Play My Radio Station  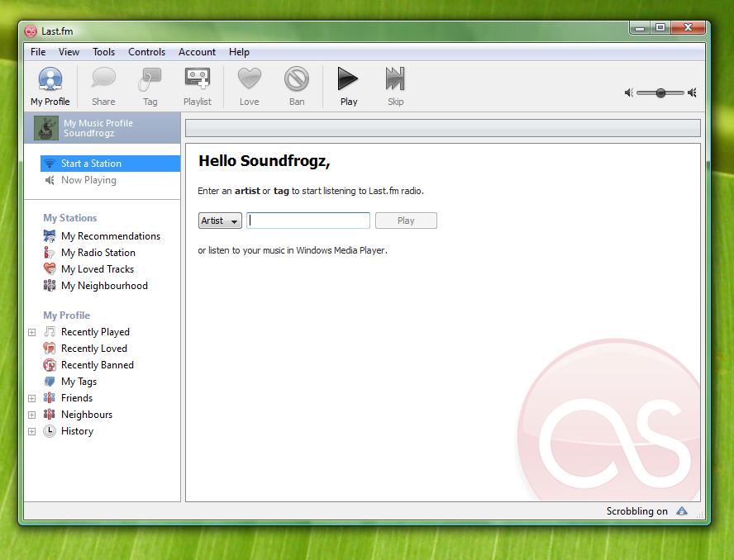pos(89,253)
